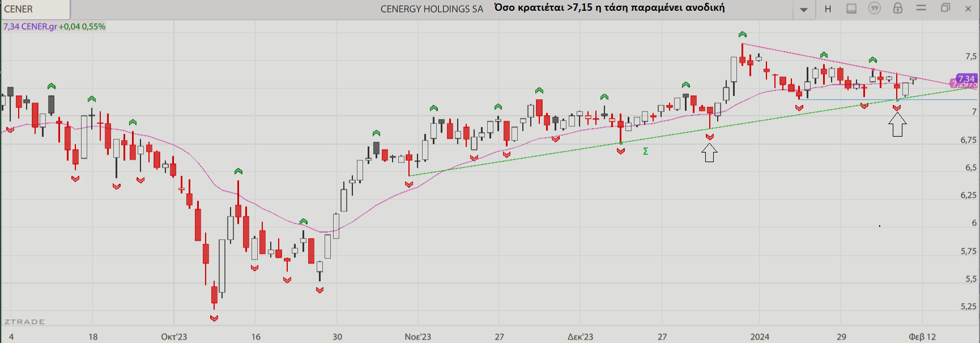Open the symbol dropdown arrow beside the title
The image size is (980, 343).
tap(803, 9)
